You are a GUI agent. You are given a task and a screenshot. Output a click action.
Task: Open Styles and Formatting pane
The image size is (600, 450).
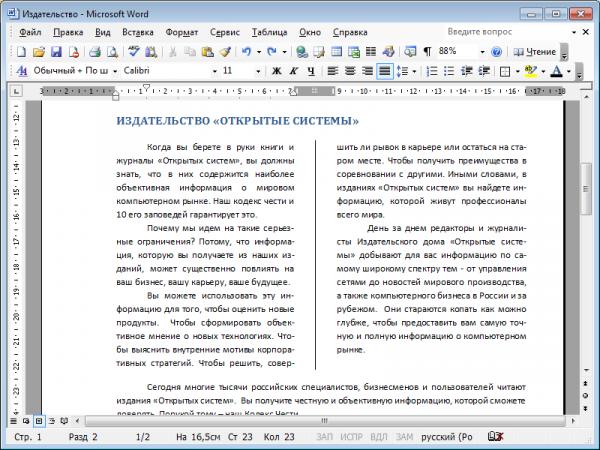click(22, 71)
